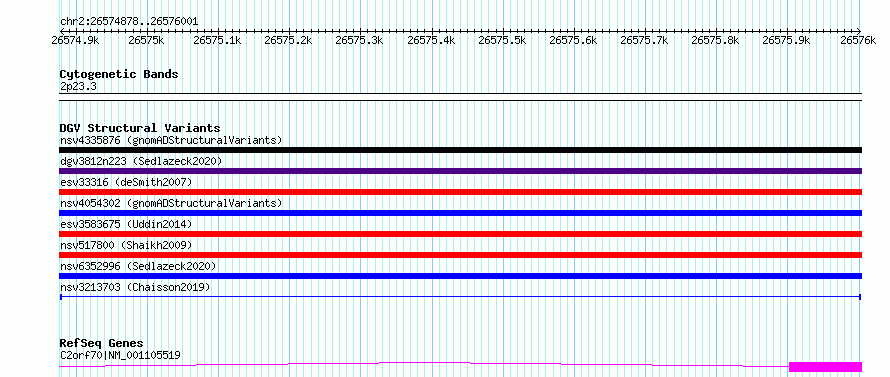Select variant label nsv4335876 (gnomADStructuralVariants)
Viewport: 890px width, 377px height.
tap(171, 140)
